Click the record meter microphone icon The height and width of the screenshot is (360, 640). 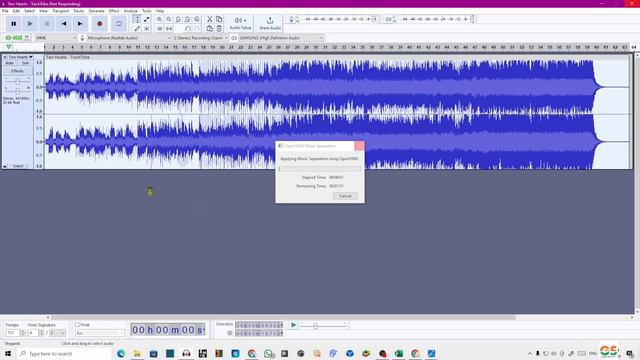(x=291, y=19)
